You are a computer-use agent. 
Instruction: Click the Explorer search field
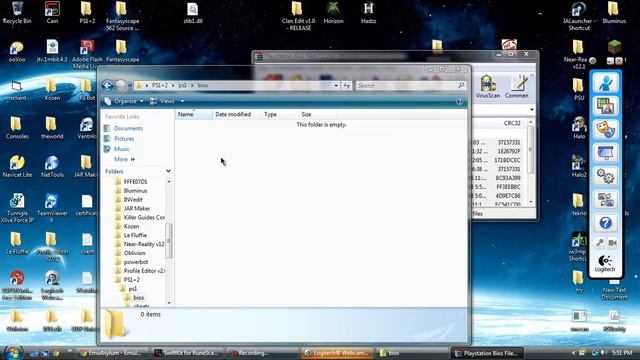pyautogui.click(x=411, y=85)
